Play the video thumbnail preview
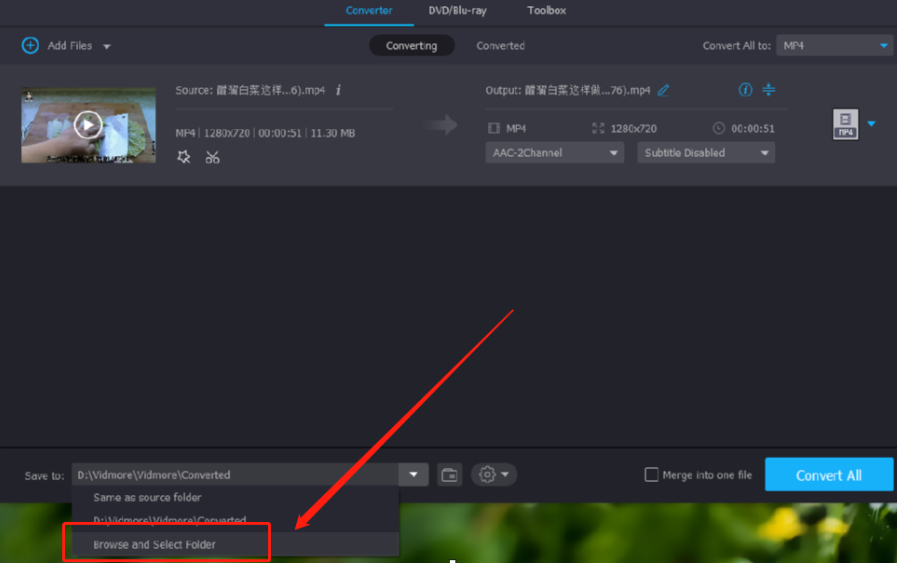Viewport: 897px width, 564px height. click(88, 125)
